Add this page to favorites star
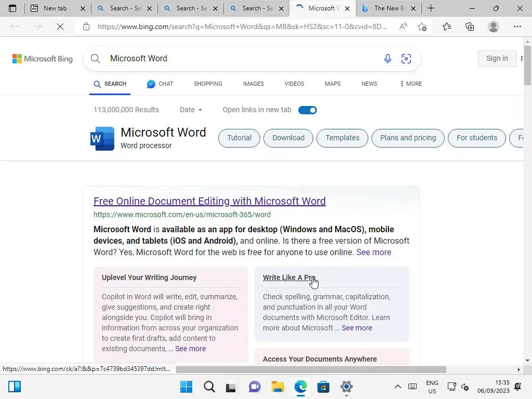The width and height of the screenshot is (532, 399). point(422,26)
